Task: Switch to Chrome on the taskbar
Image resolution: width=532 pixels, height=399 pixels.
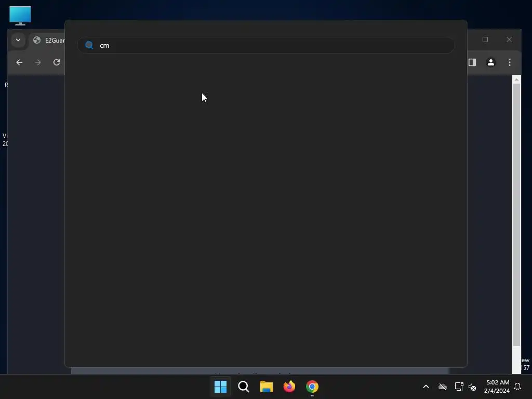Action: pyautogui.click(x=312, y=387)
